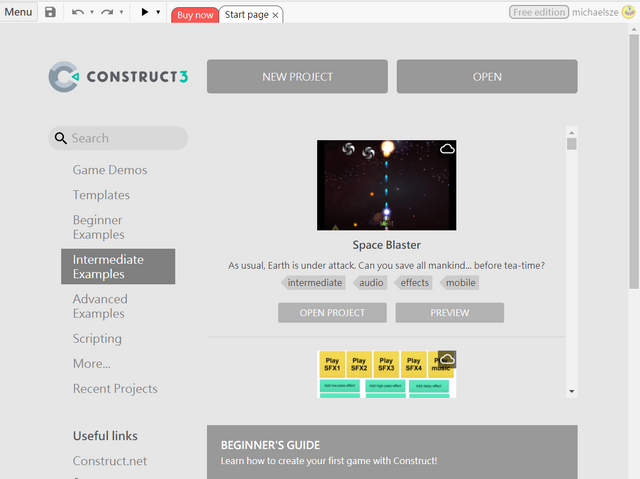Show Recent Projects list
The image size is (640, 479).
click(x=115, y=389)
